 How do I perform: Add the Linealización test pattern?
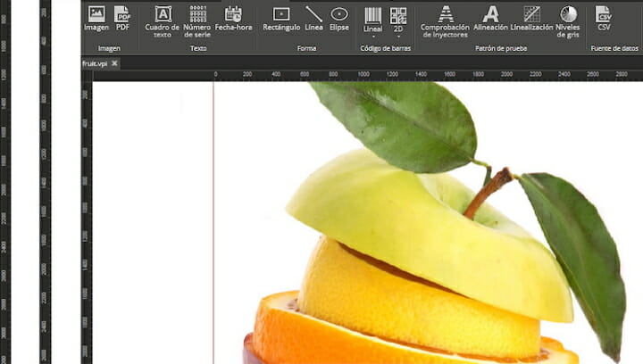[531, 19]
